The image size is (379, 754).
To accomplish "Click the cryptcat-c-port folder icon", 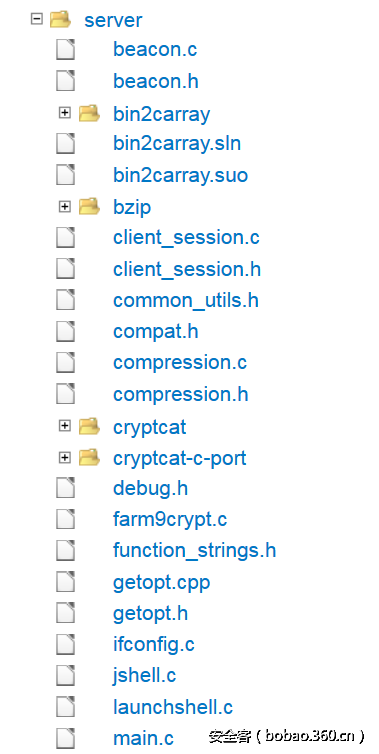I will pyautogui.click(x=89, y=457).
